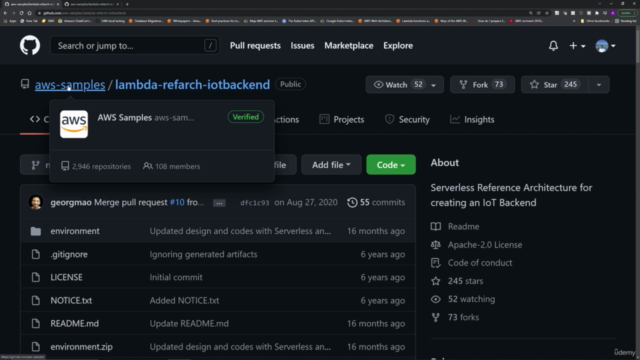Viewport: 640px width, 360px height.
Task: Click the file icon beside LICENSE
Action: pos(36,277)
